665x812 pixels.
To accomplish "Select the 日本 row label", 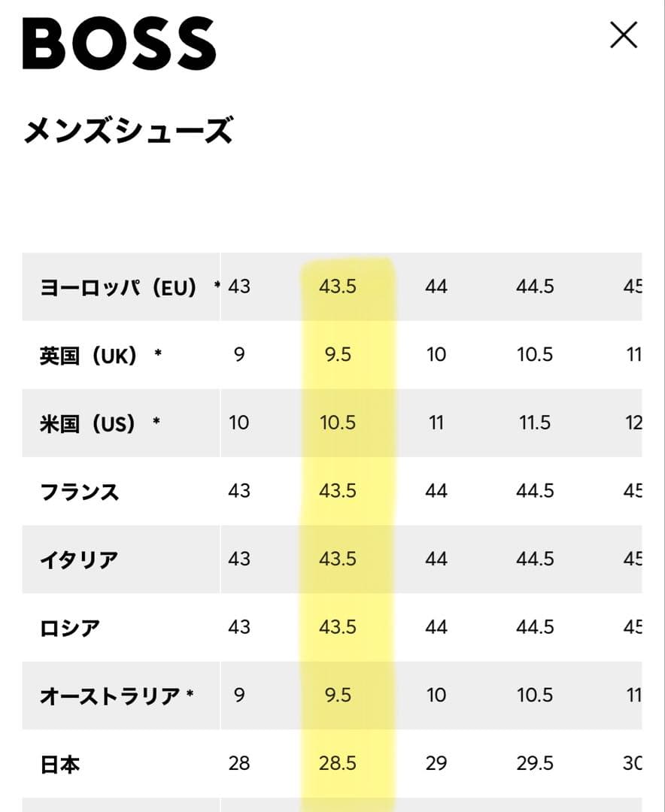I will point(60,765).
